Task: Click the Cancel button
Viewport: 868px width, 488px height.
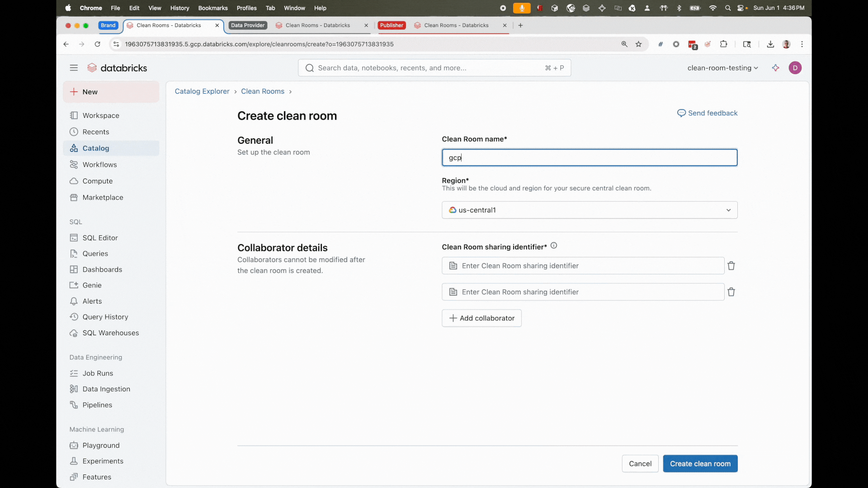Action: click(x=640, y=464)
